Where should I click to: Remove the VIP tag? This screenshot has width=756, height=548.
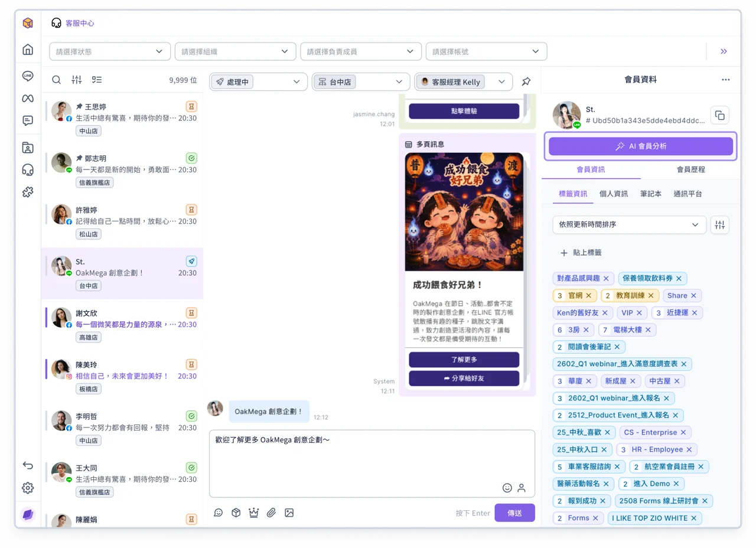tap(639, 313)
